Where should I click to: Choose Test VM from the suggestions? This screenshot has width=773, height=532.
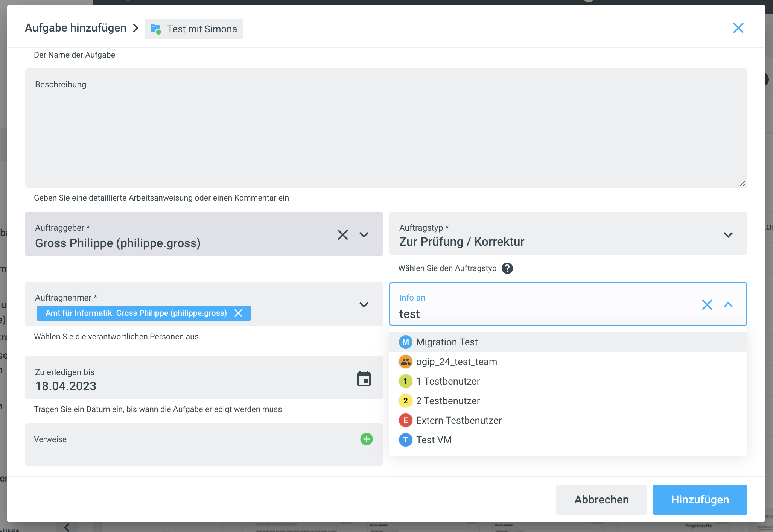click(434, 440)
